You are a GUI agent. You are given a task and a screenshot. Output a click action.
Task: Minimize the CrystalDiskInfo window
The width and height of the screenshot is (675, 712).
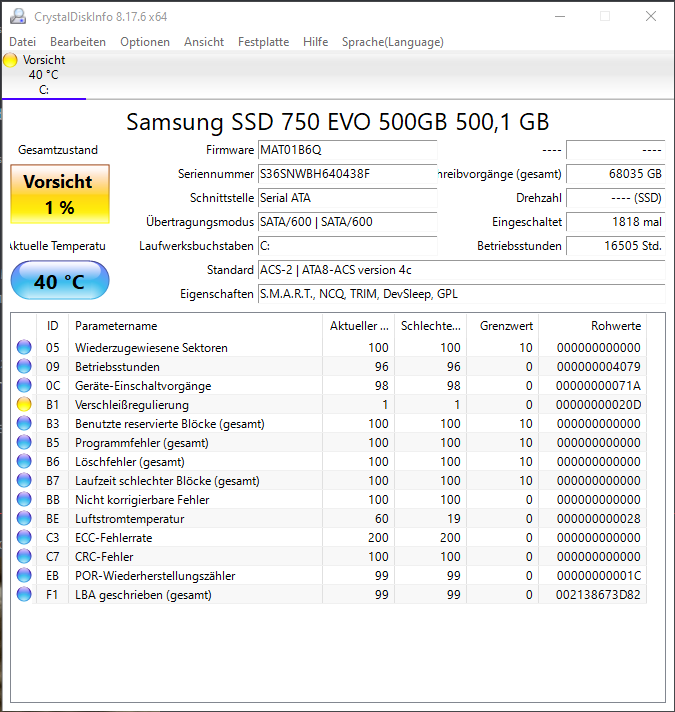(x=560, y=16)
